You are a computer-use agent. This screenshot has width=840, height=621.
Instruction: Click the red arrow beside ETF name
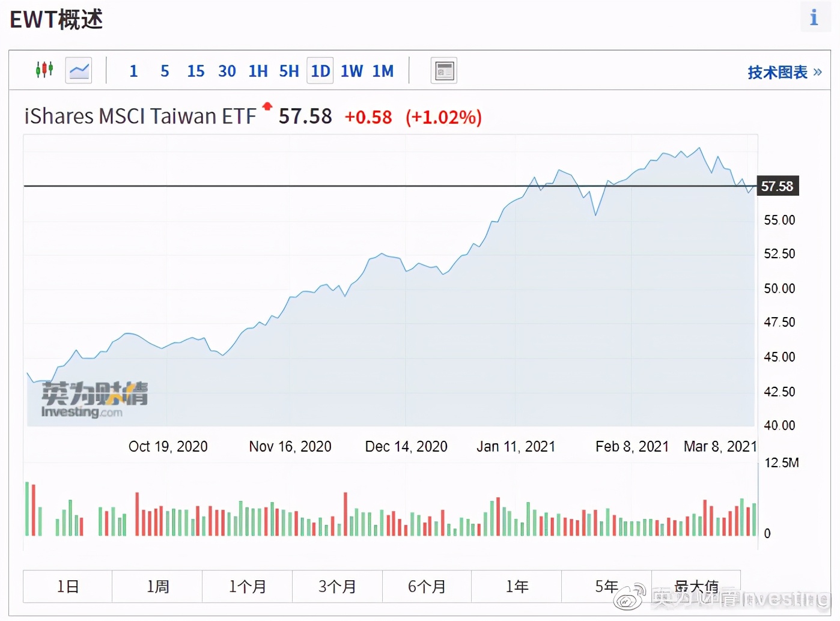(x=267, y=106)
